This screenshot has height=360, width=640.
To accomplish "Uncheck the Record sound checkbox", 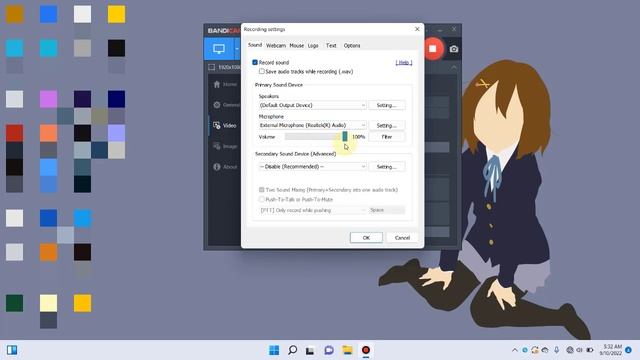I will (x=255, y=62).
